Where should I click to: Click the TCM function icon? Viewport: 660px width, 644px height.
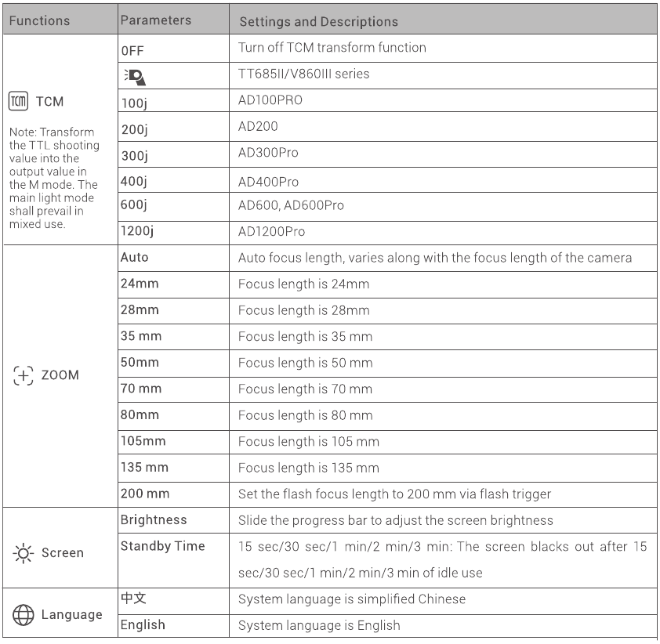[x=19, y=101]
